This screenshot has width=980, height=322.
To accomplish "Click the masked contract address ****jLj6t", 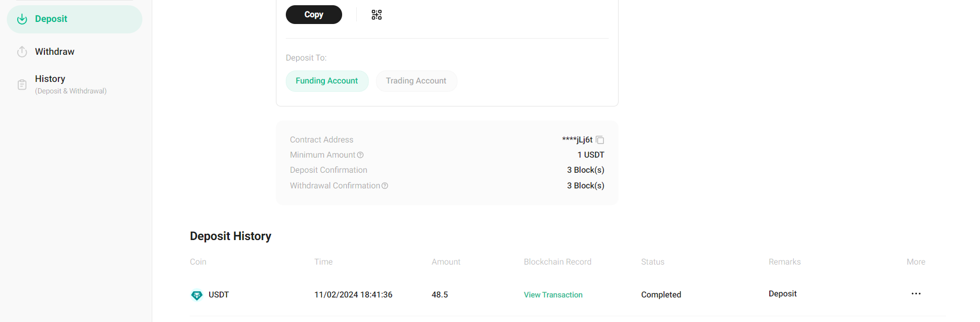I will pyautogui.click(x=577, y=140).
